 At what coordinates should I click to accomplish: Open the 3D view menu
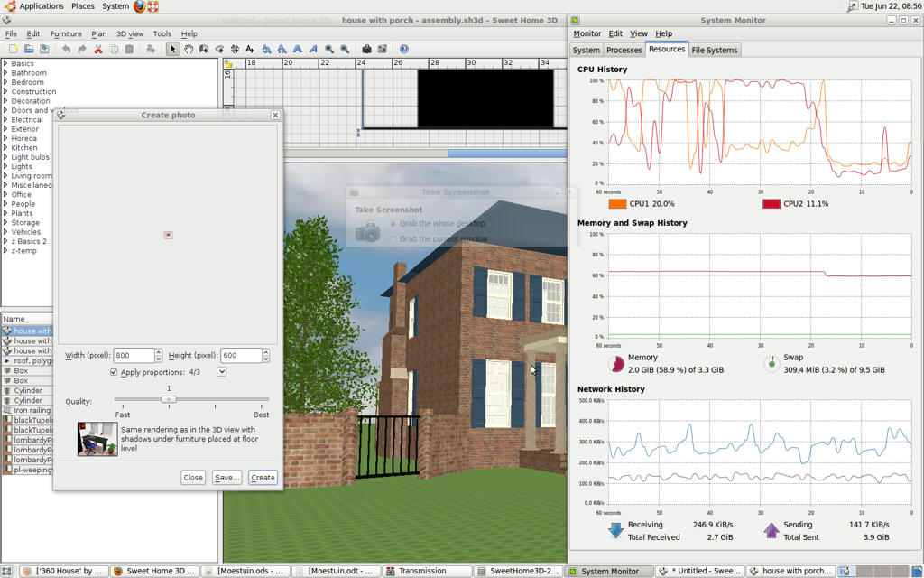coord(130,34)
